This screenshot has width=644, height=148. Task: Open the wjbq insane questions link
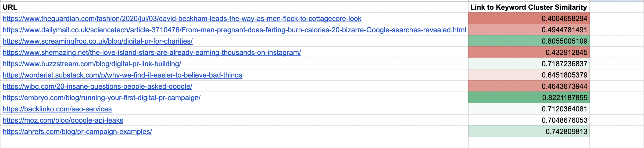tap(97, 86)
